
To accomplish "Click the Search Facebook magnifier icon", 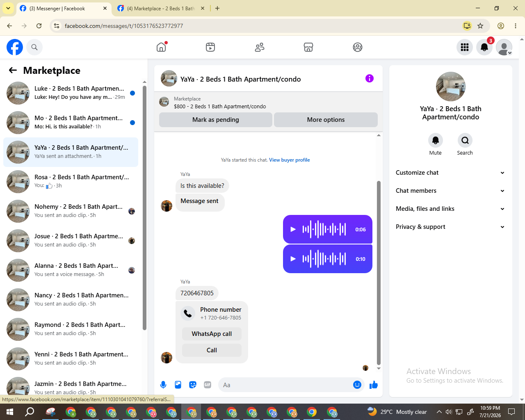I will (x=34, y=47).
